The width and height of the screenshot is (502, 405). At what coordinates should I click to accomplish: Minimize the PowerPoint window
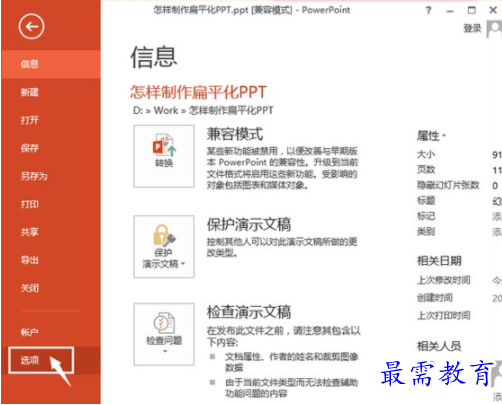click(450, 11)
